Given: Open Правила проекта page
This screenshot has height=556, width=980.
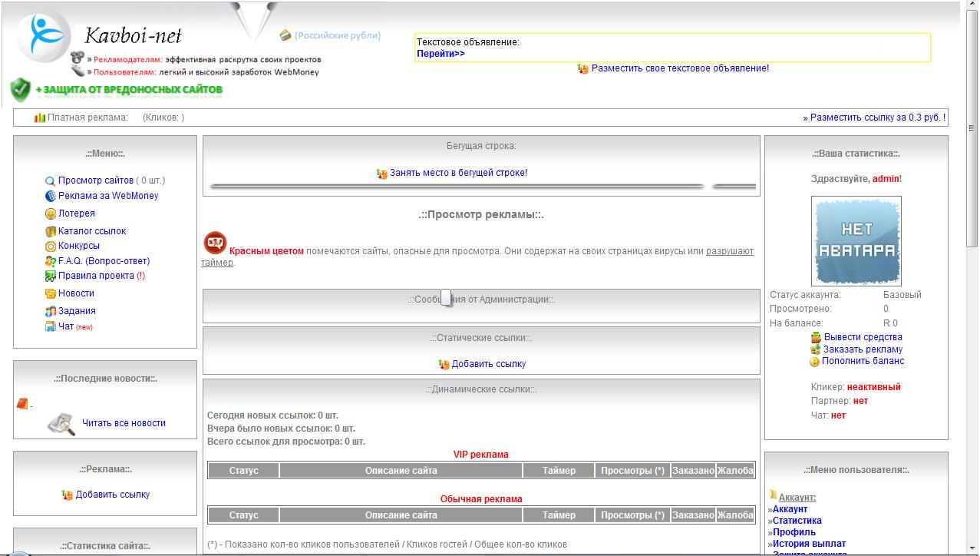Looking at the screenshot, I should (97, 276).
